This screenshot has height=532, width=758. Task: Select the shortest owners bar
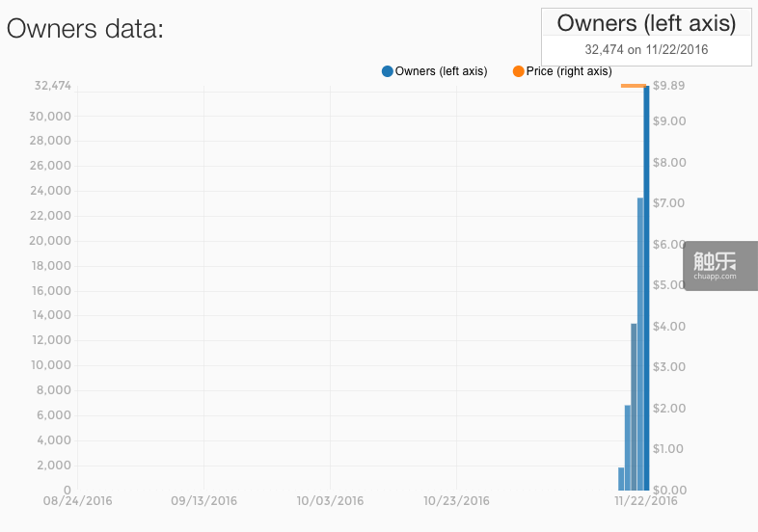coord(621,478)
